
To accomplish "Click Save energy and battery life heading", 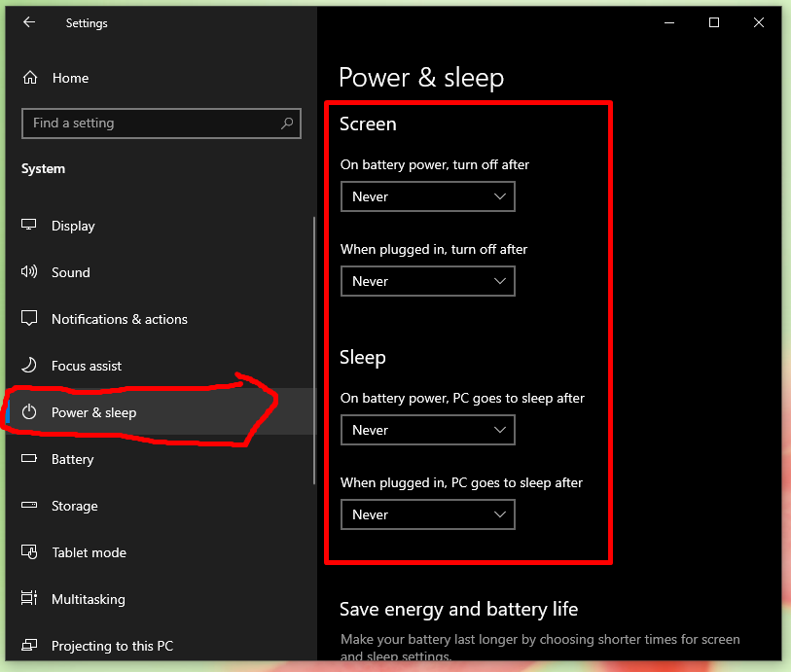I will coord(458,609).
